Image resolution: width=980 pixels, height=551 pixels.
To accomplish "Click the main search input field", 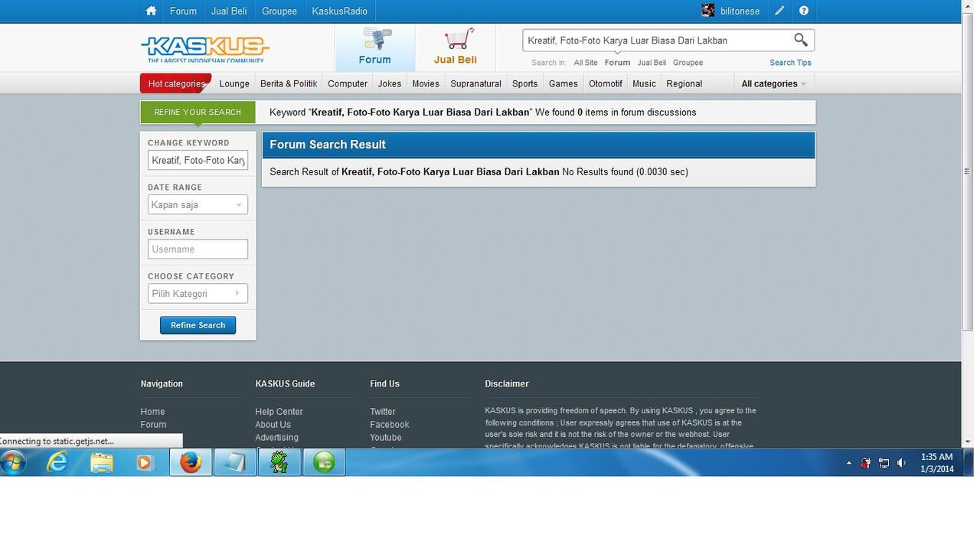I will click(x=657, y=40).
